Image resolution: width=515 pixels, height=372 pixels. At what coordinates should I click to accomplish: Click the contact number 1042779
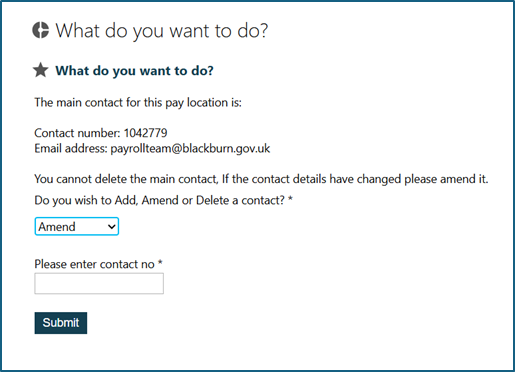pos(146,133)
